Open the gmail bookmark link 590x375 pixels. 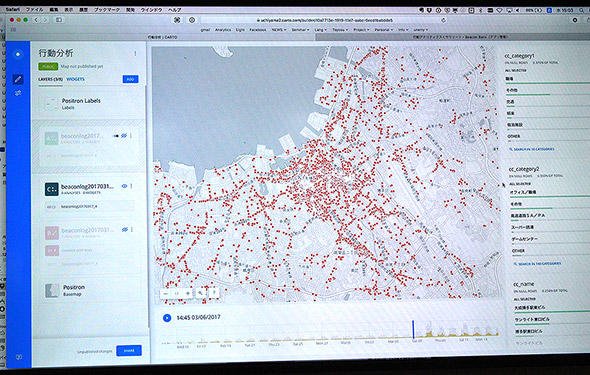(x=205, y=29)
